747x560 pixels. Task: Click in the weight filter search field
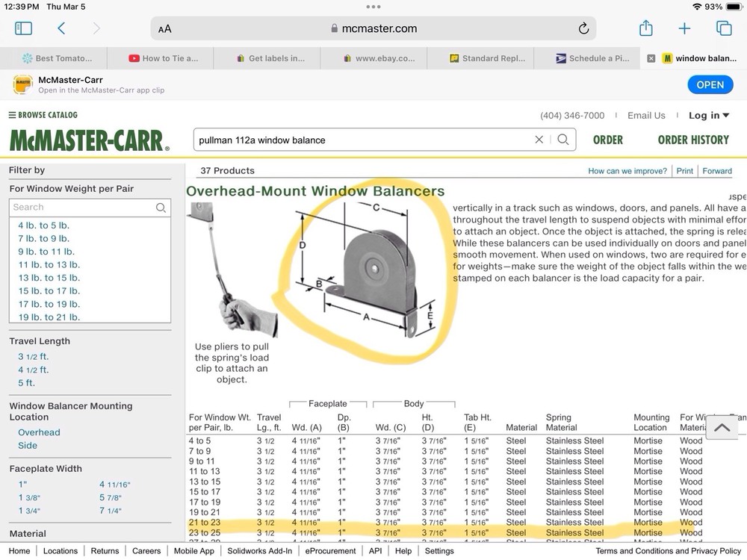tap(82, 208)
